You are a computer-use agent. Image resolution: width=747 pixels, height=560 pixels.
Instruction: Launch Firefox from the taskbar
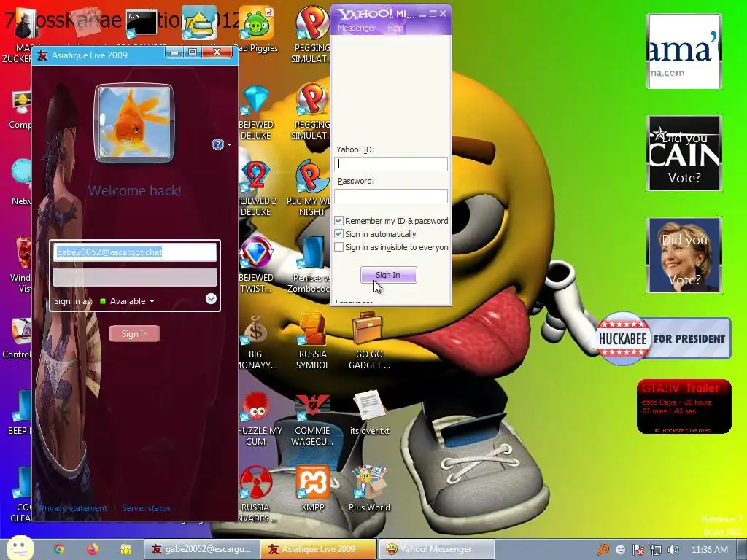[93, 549]
